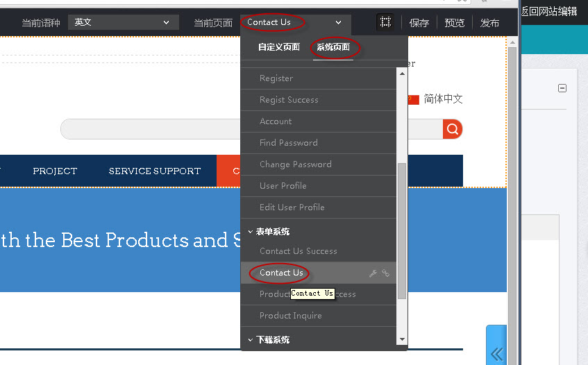
Task: Click the 保存 save button
Action: (x=419, y=23)
